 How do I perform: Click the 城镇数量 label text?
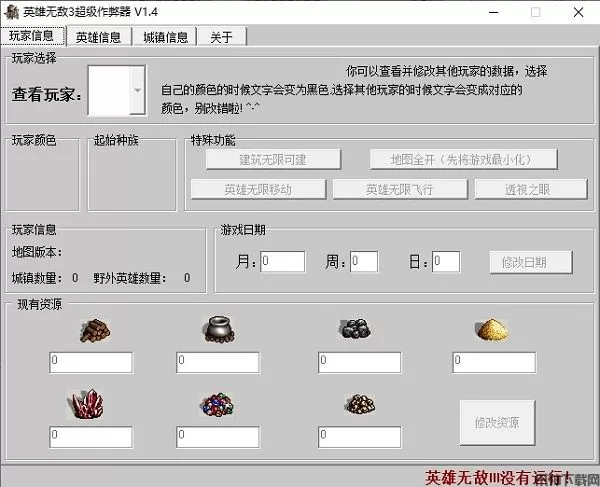[x=37, y=278]
